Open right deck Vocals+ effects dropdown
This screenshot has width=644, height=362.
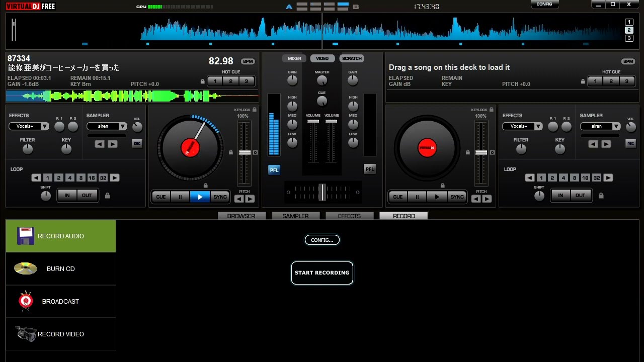[x=522, y=126]
